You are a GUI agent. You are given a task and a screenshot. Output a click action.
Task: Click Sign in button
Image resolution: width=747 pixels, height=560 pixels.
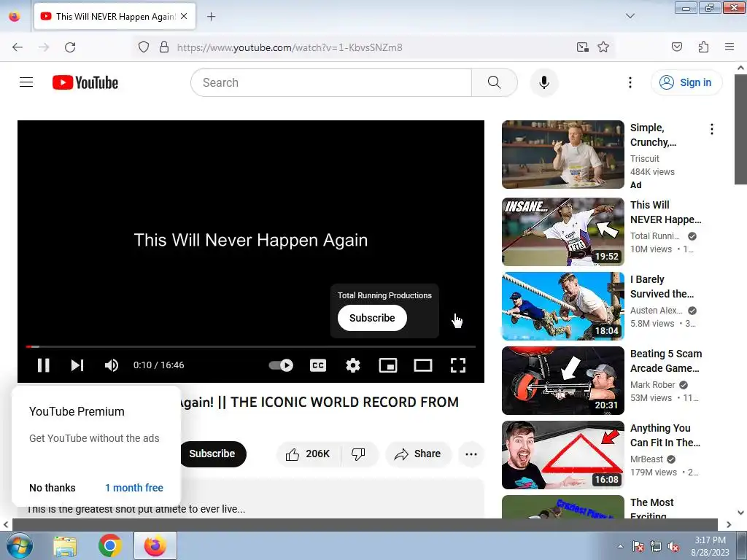pos(686,82)
